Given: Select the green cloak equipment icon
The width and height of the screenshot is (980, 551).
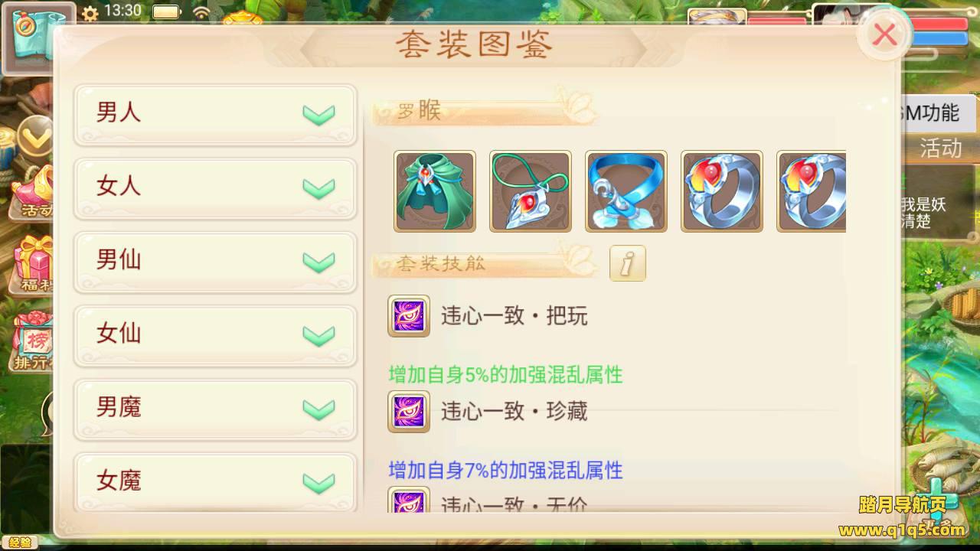Looking at the screenshot, I should [435, 191].
